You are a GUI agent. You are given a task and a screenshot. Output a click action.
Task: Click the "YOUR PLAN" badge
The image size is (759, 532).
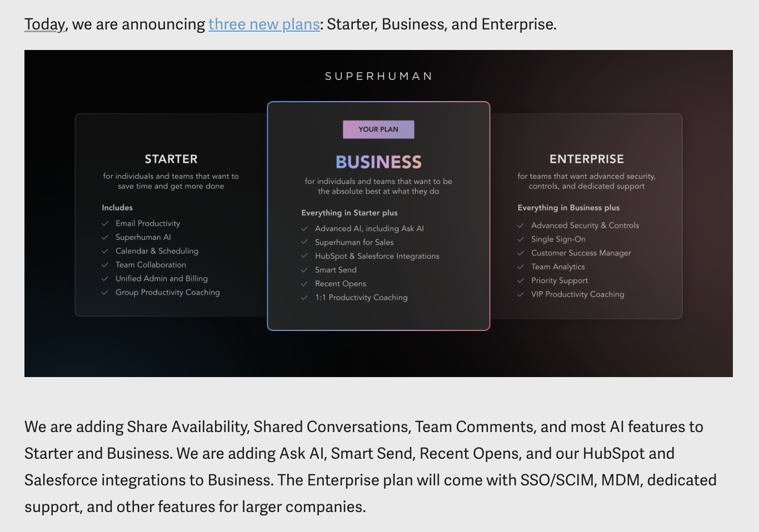(x=378, y=129)
